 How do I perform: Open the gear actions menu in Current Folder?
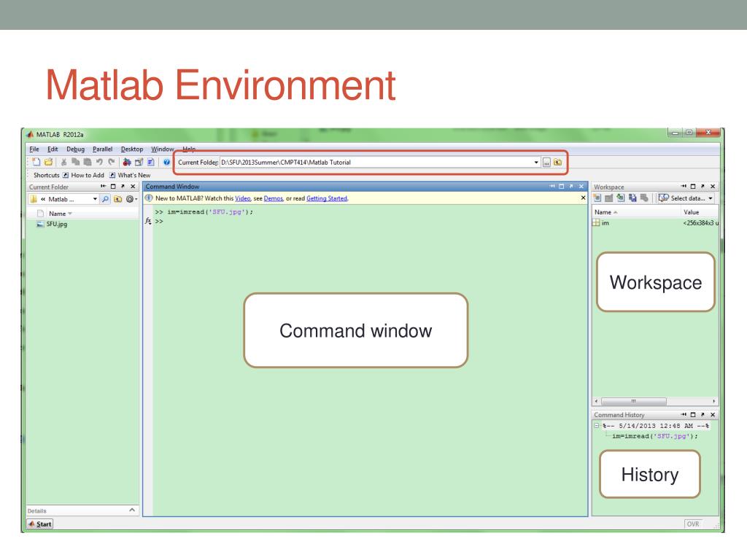click(131, 199)
